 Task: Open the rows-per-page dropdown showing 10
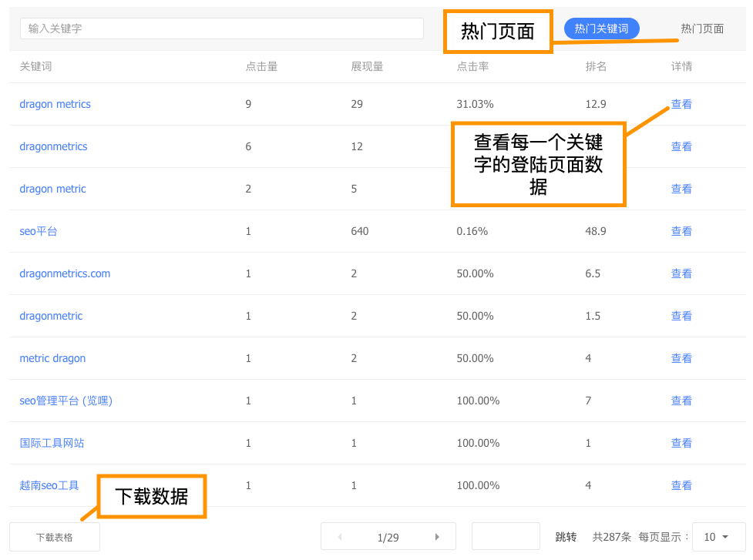pyautogui.click(x=718, y=537)
